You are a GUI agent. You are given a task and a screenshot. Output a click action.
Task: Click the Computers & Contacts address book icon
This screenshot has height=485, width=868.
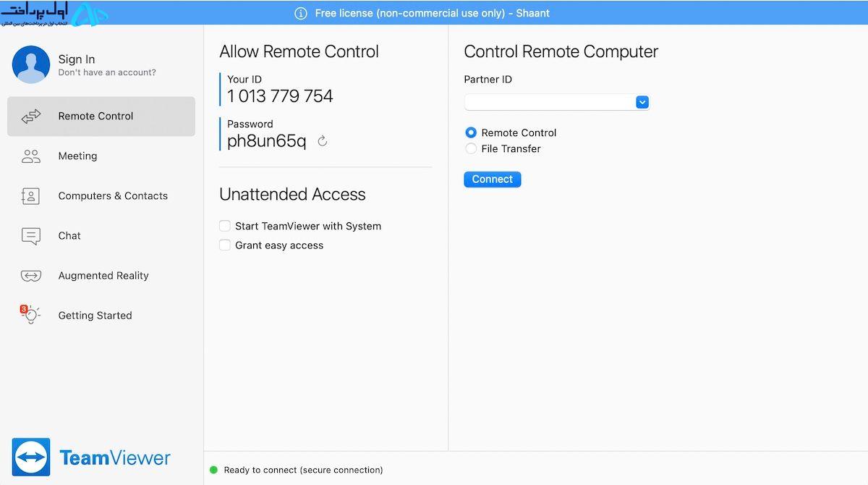point(31,196)
